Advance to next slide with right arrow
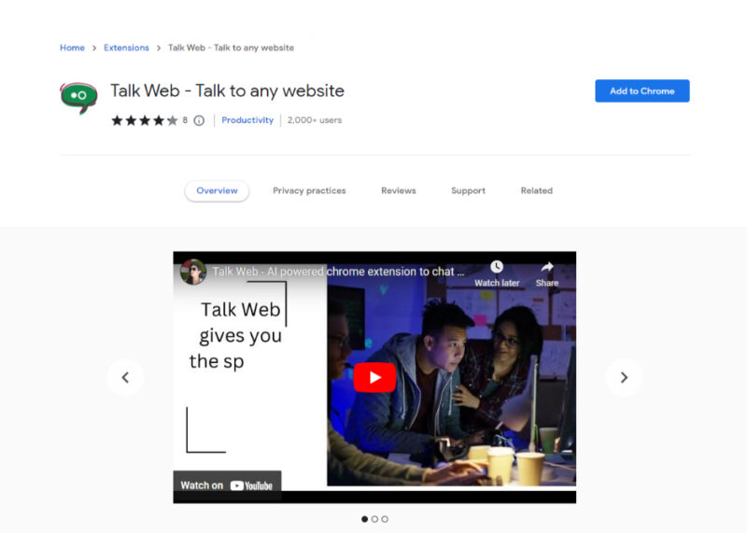 [624, 378]
